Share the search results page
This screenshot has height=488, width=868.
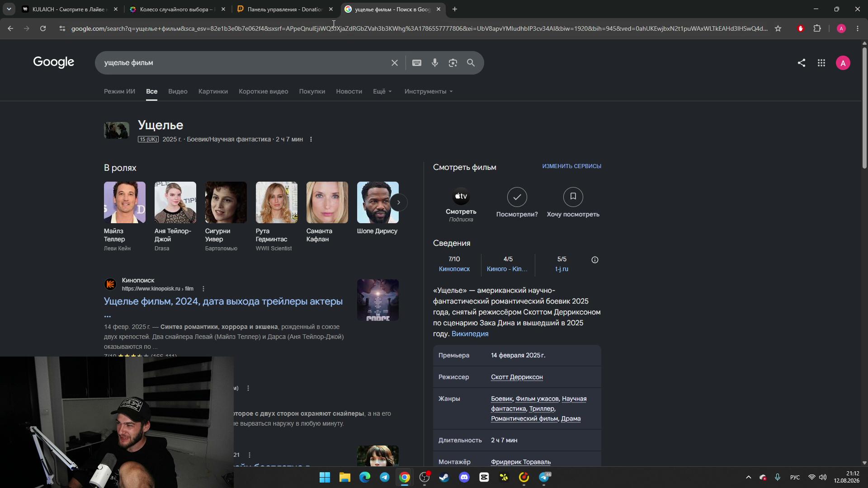[x=802, y=63]
